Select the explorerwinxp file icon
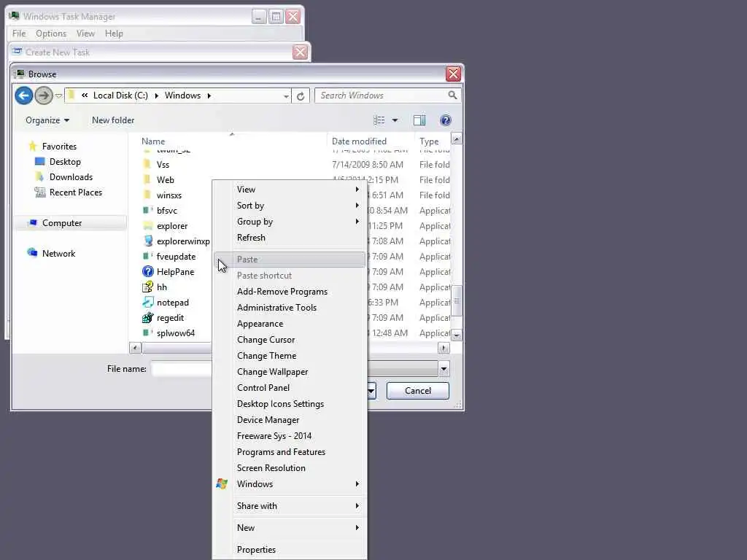Viewport: 747px width, 560px height. click(148, 241)
